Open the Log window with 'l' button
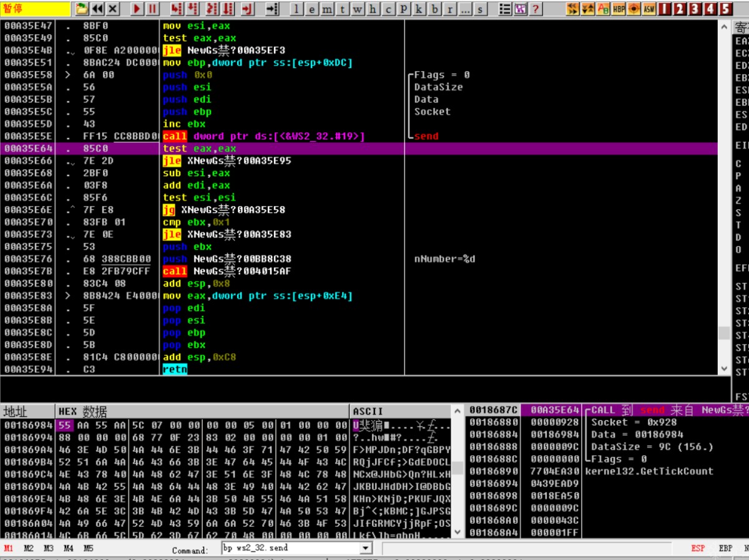The image size is (749, 560). 297,9
